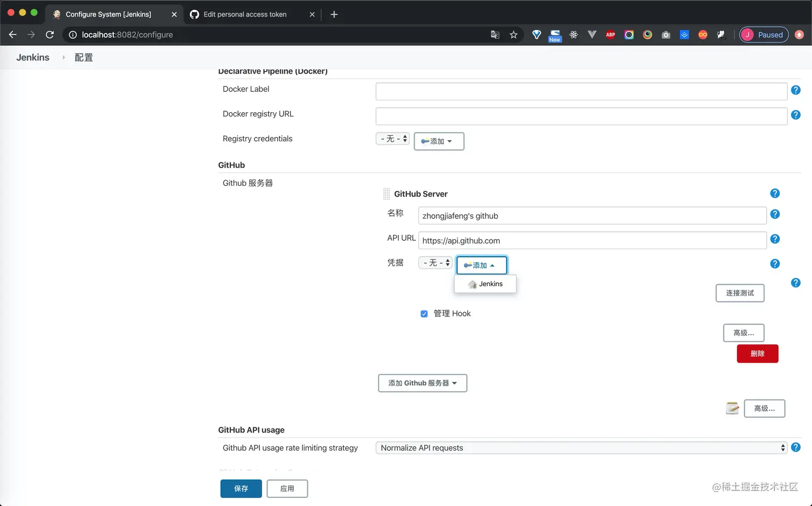This screenshot has height=506, width=812.
Task: Bookmark this page with the star icon
Action: (513, 35)
